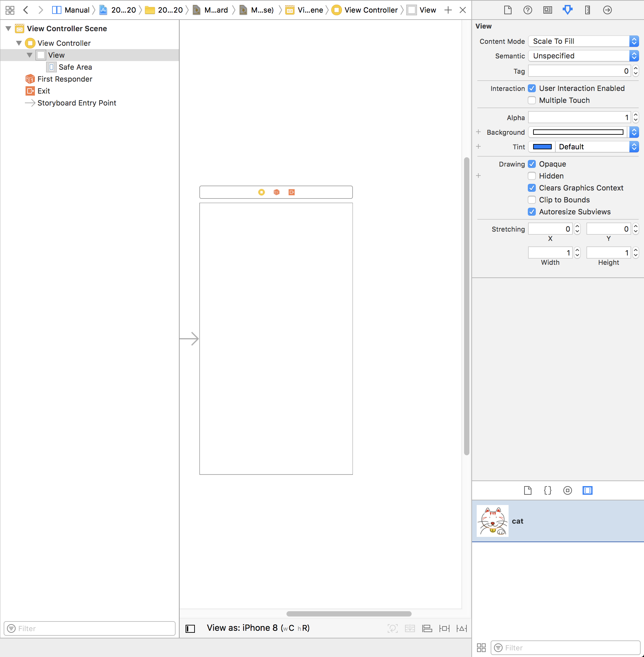The image size is (644, 657).
Task: Collapse the View Controller Scene triangle
Action: click(8, 29)
